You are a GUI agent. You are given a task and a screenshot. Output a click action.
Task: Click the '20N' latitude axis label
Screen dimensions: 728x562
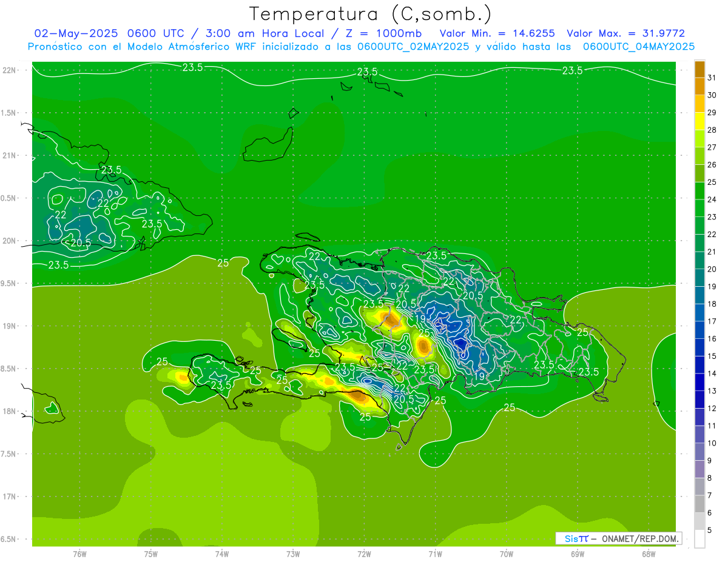10,241
